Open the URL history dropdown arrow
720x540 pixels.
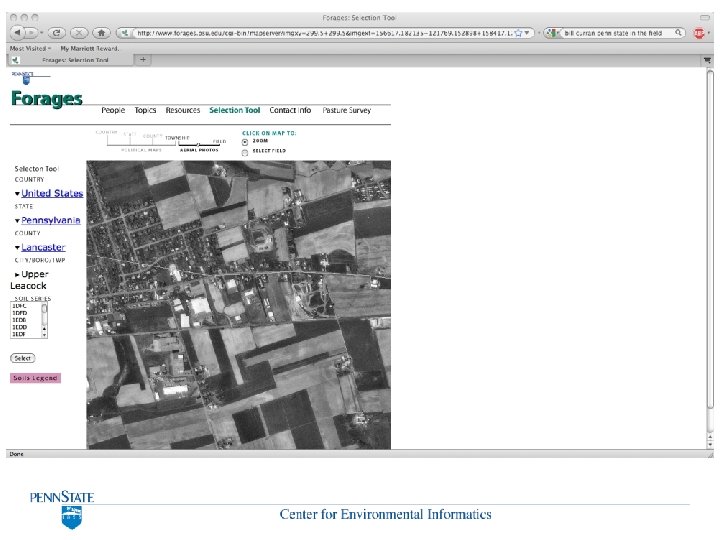[x=527, y=33]
